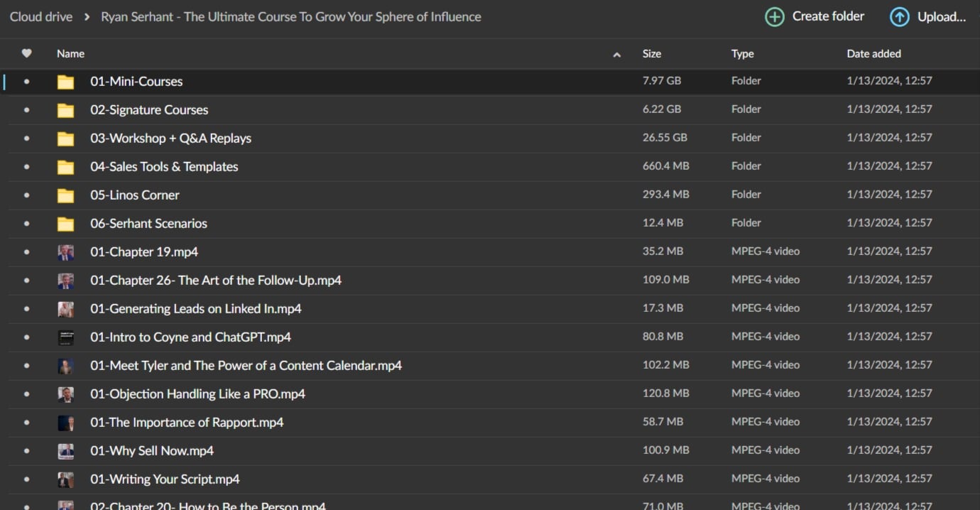This screenshot has height=510, width=980.
Task: Toggle favorite dot for 01-Chapter 19.mp4
Action: pyautogui.click(x=27, y=252)
